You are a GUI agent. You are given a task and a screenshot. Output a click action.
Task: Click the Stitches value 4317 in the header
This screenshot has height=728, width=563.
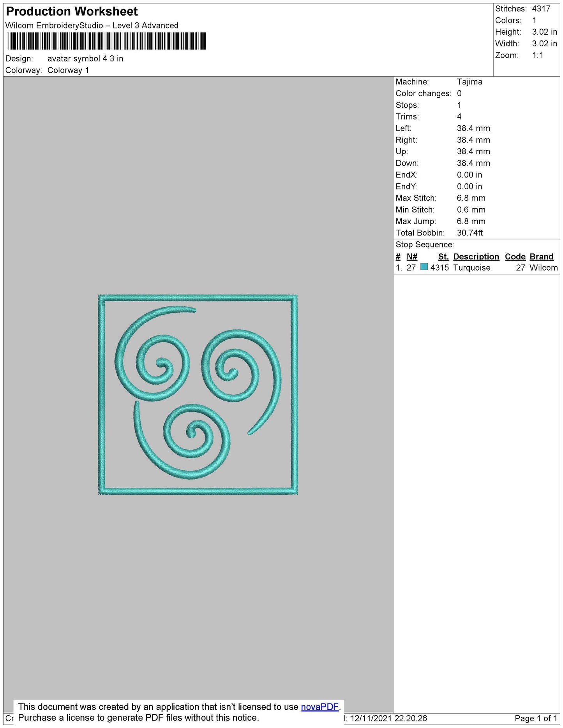(x=541, y=9)
